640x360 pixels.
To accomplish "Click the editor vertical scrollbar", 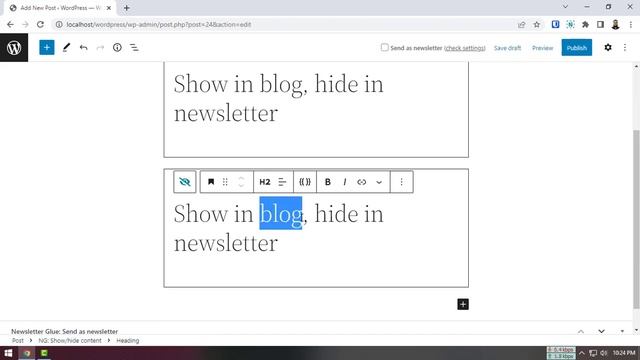I will (x=636, y=219).
